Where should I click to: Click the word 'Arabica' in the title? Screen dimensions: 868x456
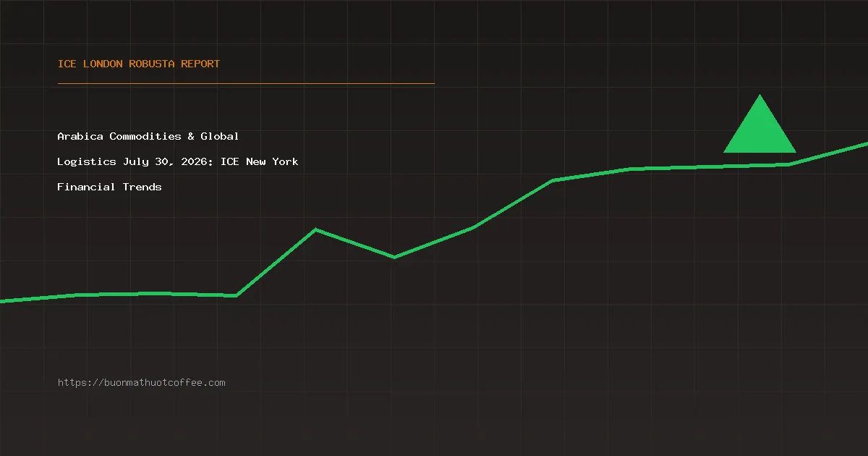(x=80, y=136)
